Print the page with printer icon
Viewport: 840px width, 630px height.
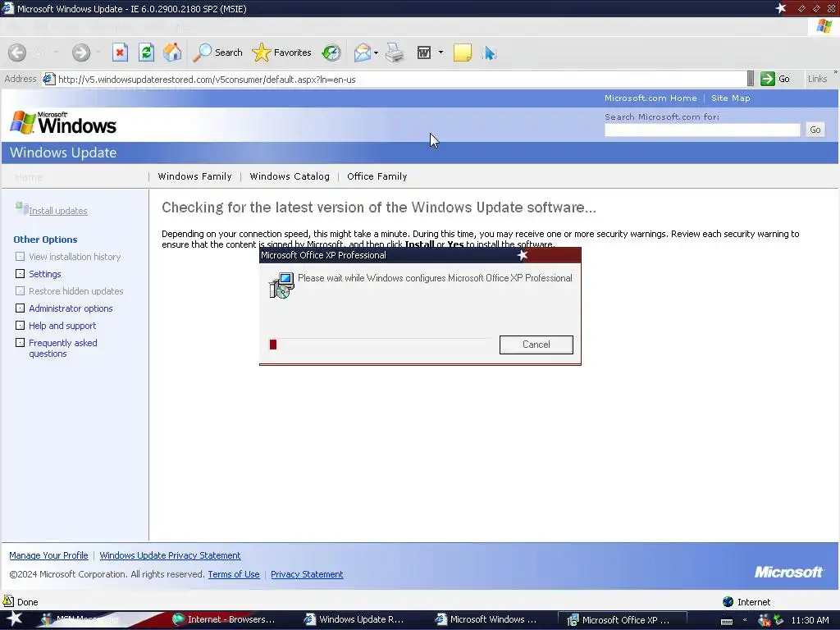[x=395, y=52]
